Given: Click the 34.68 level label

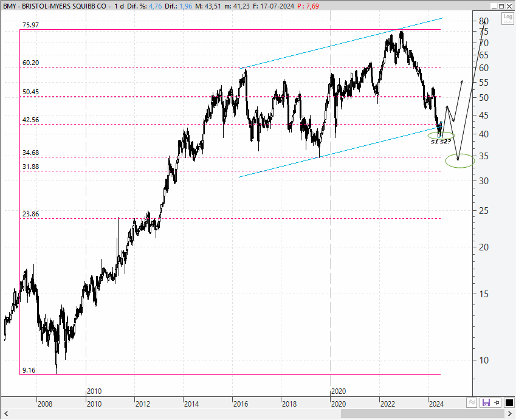Looking at the screenshot, I should pyautogui.click(x=30, y=153).
